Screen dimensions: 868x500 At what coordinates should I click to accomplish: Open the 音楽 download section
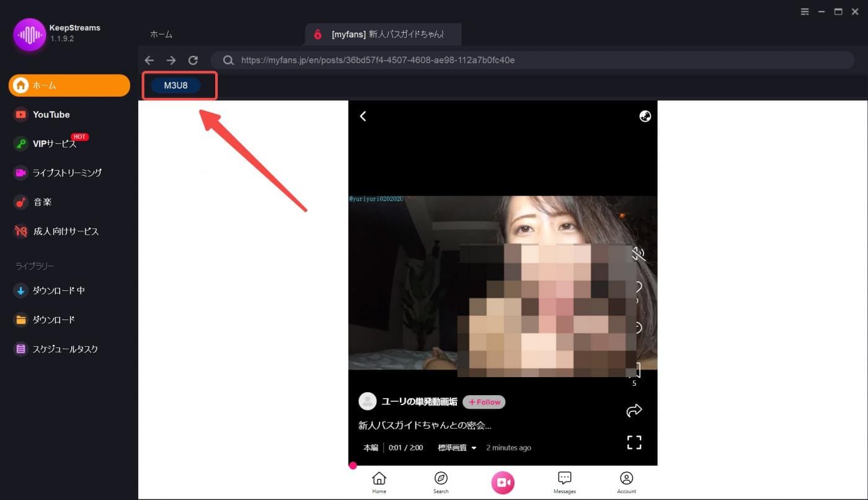pyautogui.click(x=43, y=202)
